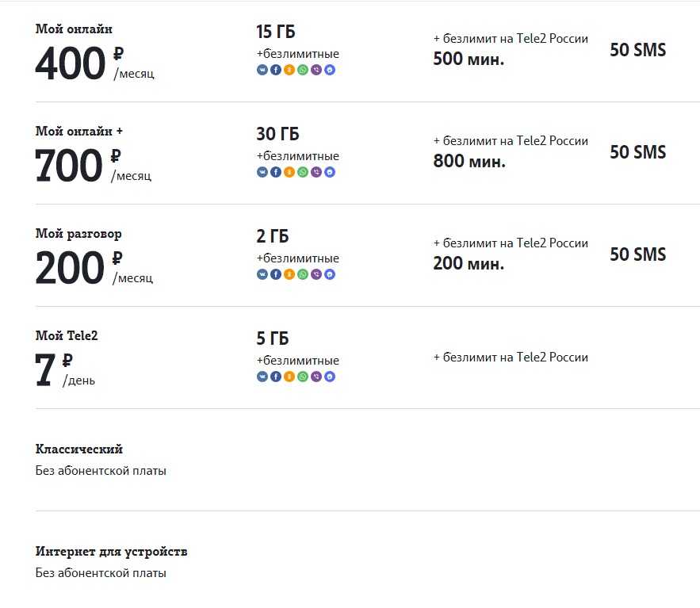This screenshot has height=608, width=700.
Task: Click the Viber icon in the Мой разговор plan
Action: click(x=316, y=274)
